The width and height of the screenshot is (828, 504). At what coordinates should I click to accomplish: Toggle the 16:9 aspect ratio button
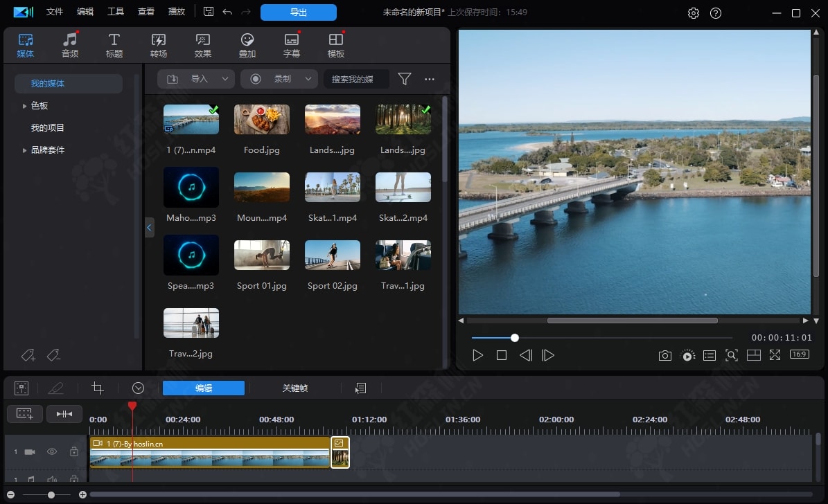tap(800, 355)
